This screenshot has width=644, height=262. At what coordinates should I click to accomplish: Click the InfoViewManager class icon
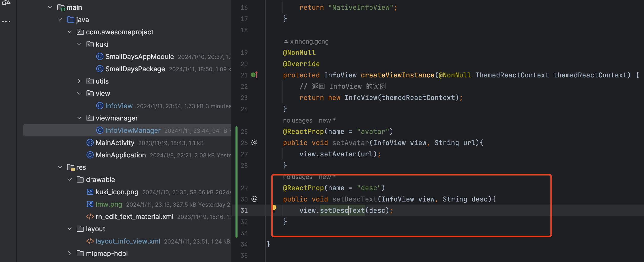[x=100, y=130]
